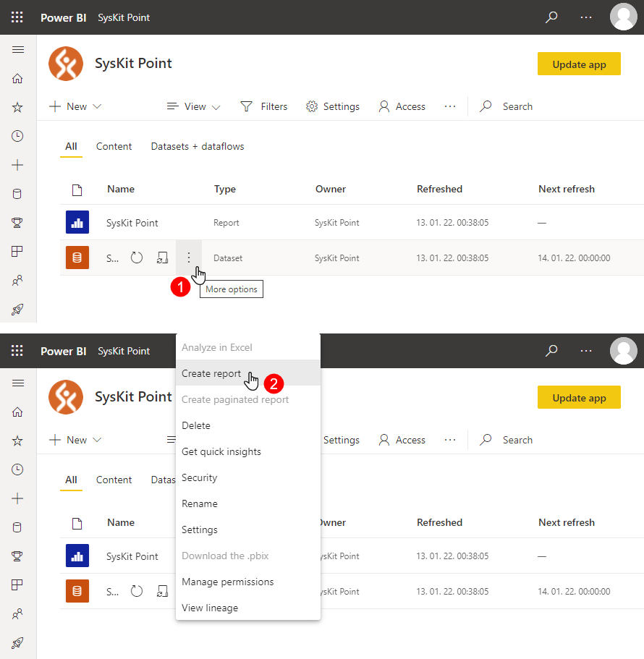Choose View lineage in context menu

[248, 608]
